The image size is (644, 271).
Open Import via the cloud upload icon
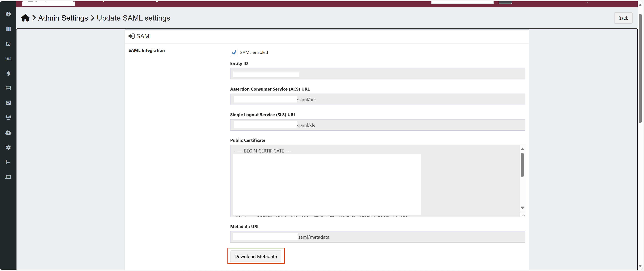point(8,132)
